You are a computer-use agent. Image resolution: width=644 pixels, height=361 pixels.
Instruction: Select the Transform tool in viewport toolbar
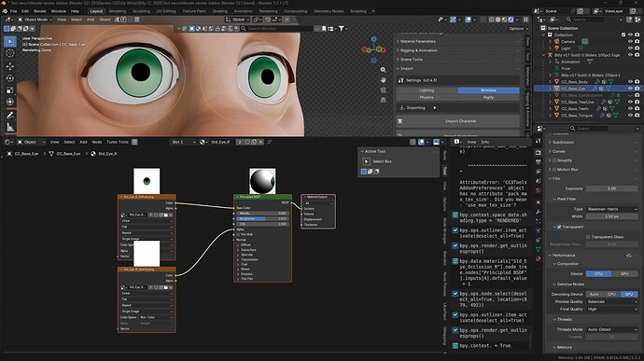coord(10,102)
